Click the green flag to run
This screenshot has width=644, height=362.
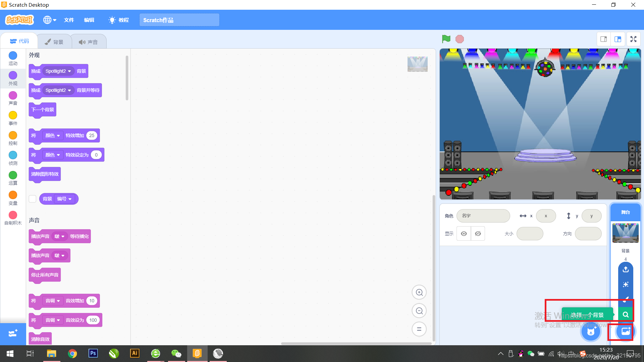(x=446, y=39)
